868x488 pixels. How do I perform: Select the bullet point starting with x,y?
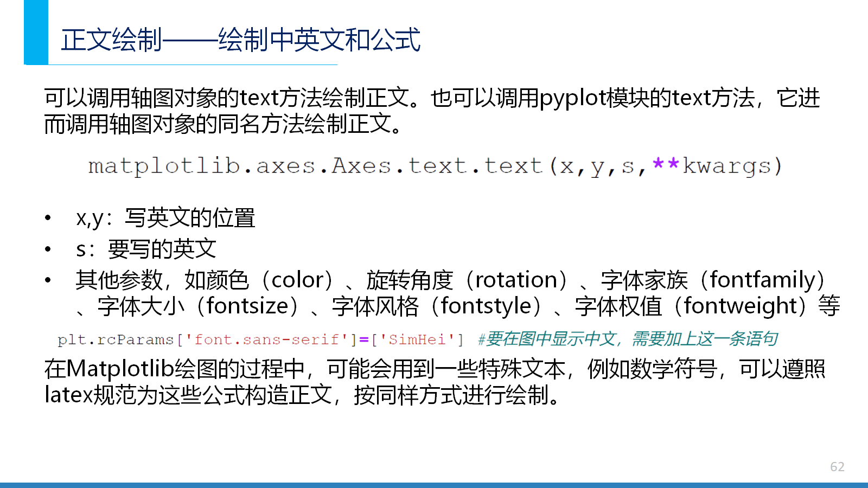pyautogui.click(x=165, y=218)
